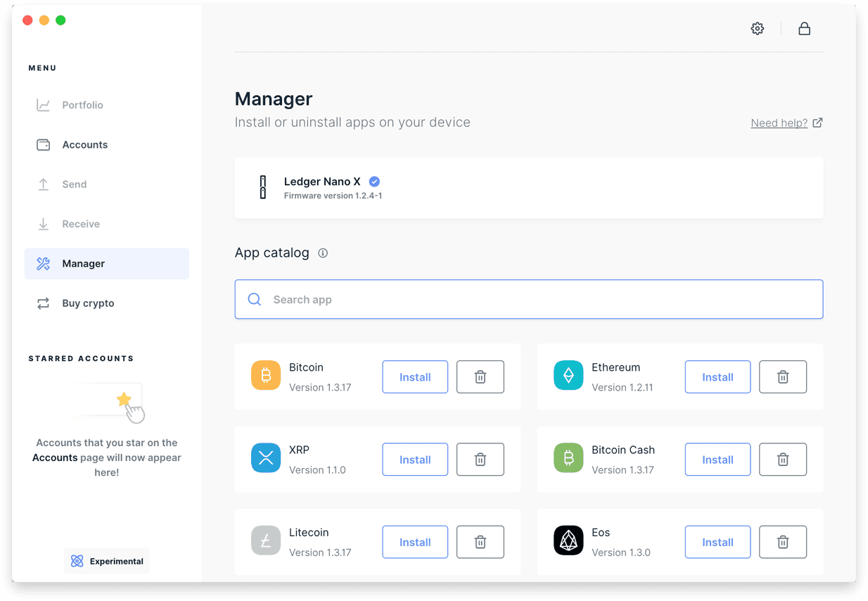Install the Eos app
This screenshot has width=868, height=601.
[717, 542]
